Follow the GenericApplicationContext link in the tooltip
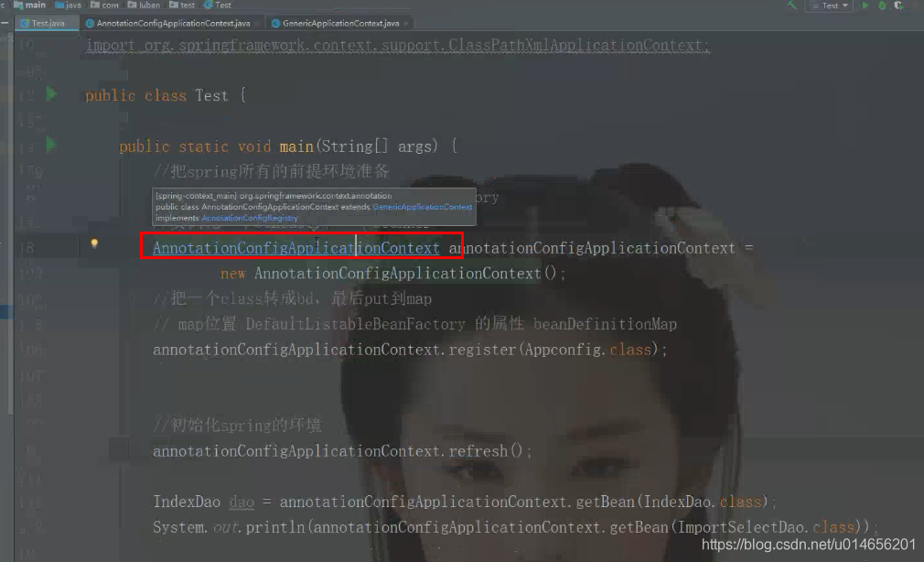The image size is (924, 562). [423, 207]
